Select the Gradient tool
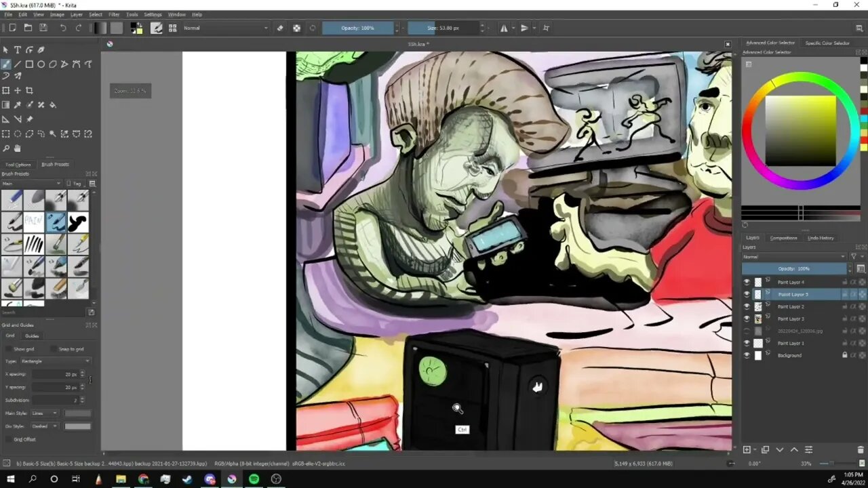The height and width of the screenshot is (488, 868). [6, 105]
